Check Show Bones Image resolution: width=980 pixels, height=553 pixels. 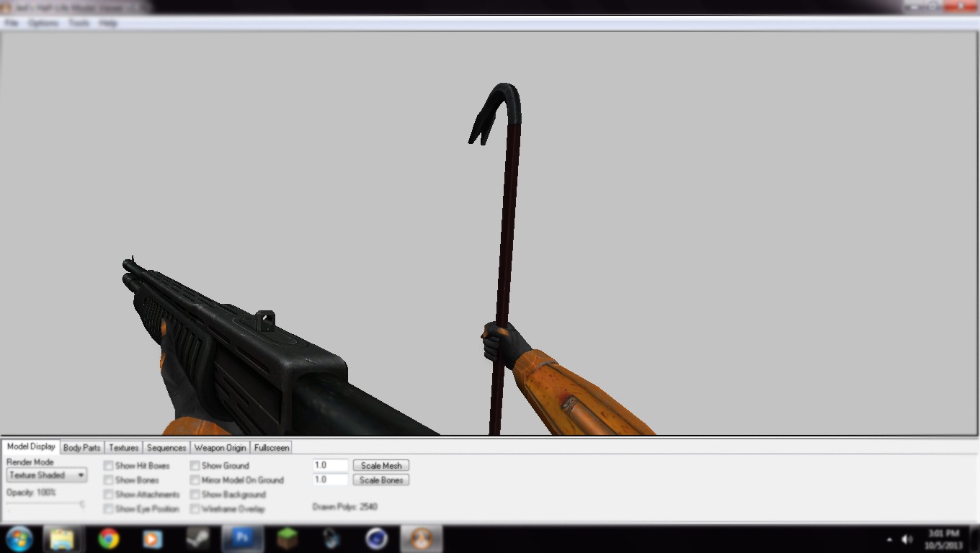[x=108, y=480]
